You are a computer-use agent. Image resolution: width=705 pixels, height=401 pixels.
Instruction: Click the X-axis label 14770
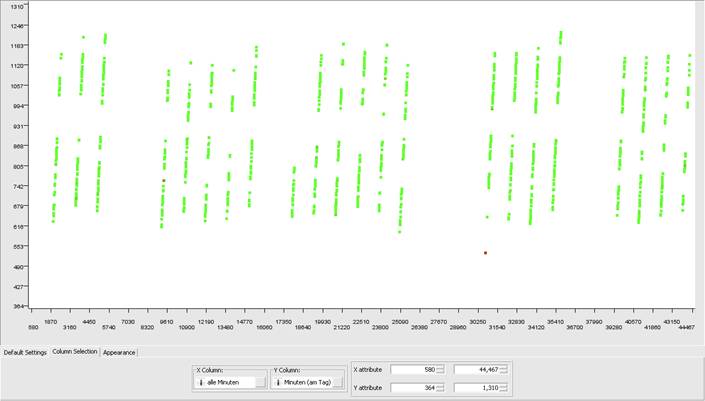pyautogui.click(x=245, y=322)
